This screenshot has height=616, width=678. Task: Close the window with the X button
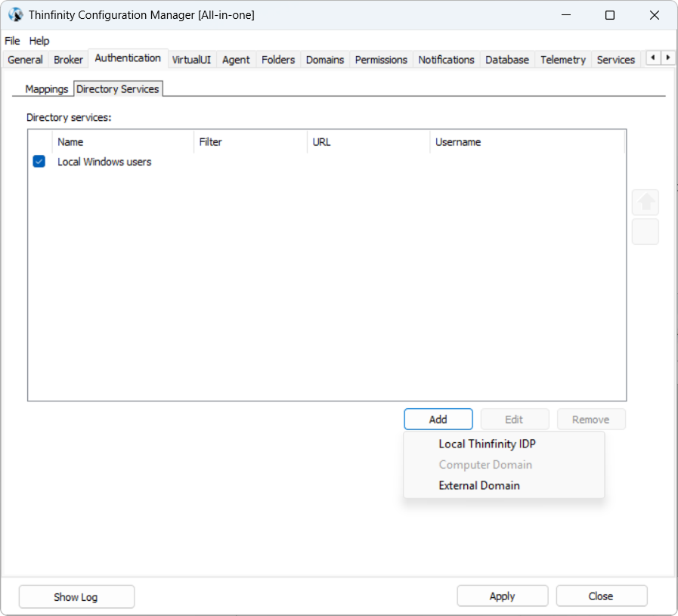[655, 15]
